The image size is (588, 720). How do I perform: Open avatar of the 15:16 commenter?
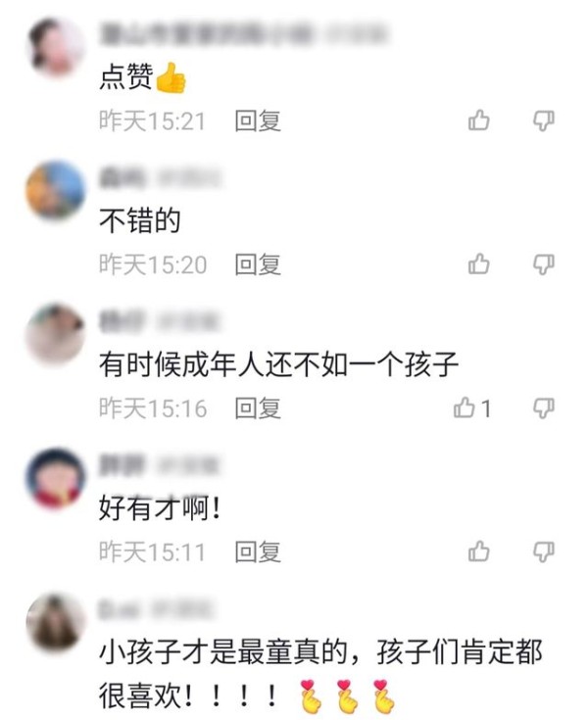pos(56,334)
